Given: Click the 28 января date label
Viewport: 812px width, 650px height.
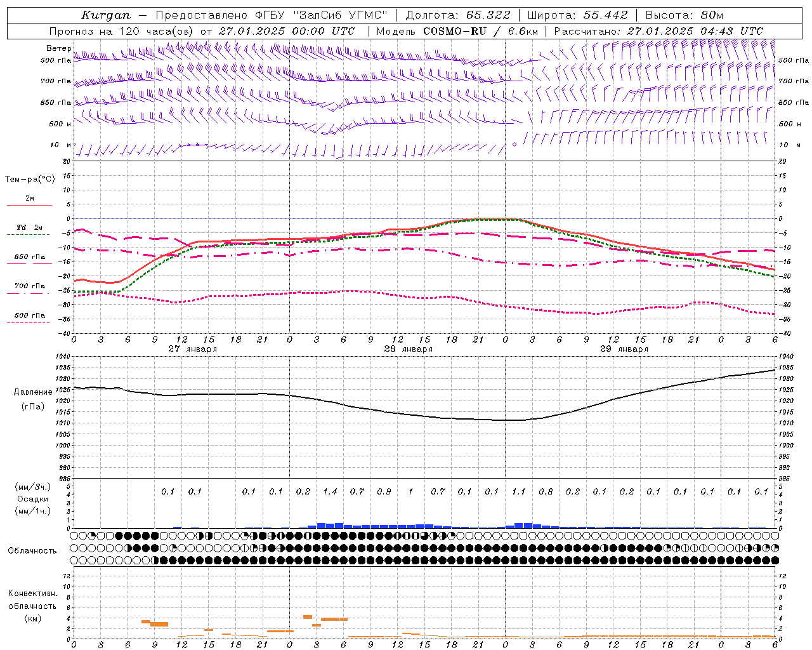Looking at the screenshot, I should pos(409,349).
